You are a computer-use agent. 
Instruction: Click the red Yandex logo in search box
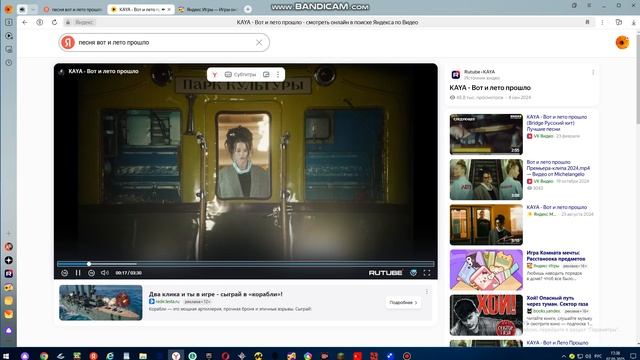coord(68,42)
